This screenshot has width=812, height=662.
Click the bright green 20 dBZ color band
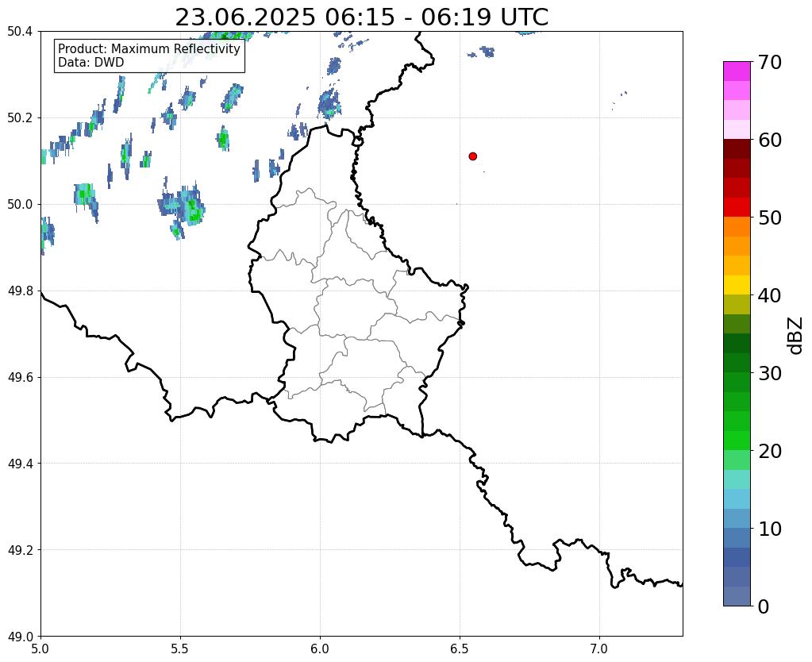[737, 441]
